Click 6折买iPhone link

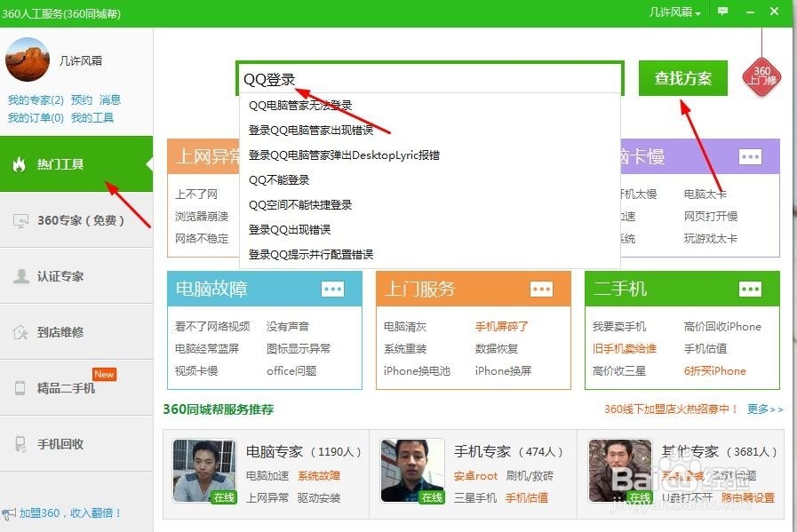[714, 371]
